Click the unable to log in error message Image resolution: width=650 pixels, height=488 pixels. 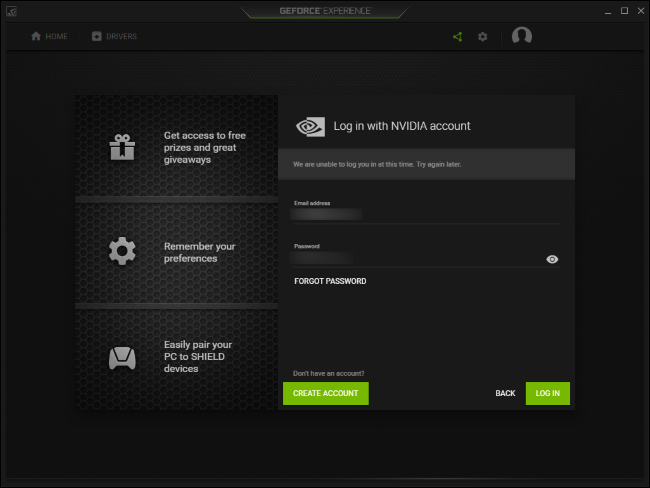(x=377, y=164)
